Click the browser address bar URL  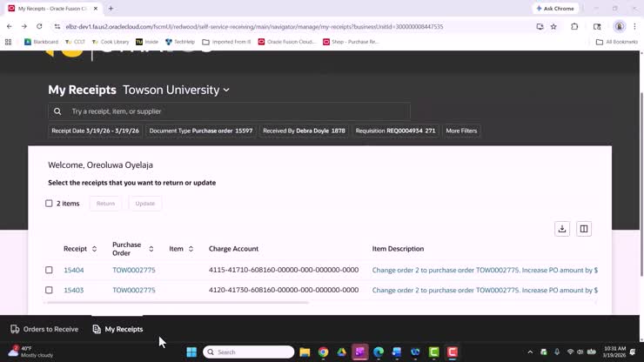(254, 27)
